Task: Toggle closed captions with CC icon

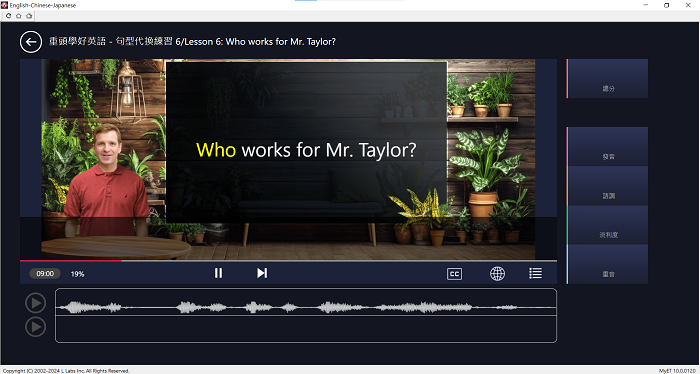Action: coord(454,274)
